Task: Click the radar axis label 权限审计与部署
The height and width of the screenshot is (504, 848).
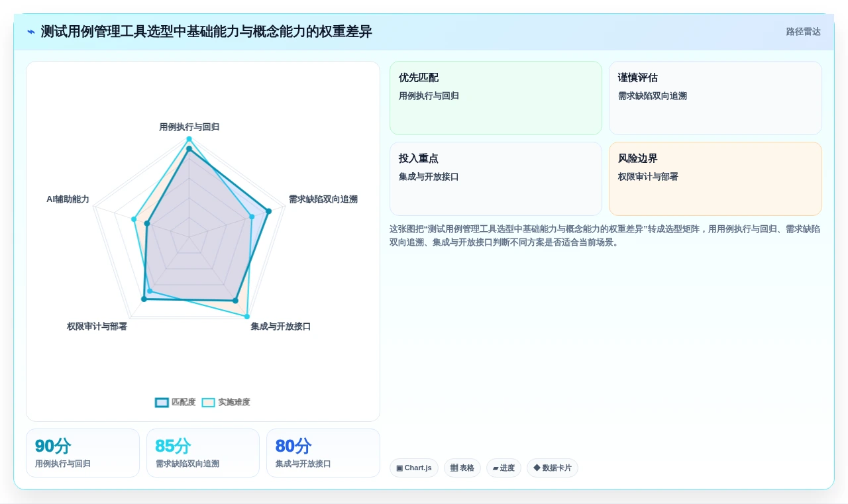Action: pos(97,326)
